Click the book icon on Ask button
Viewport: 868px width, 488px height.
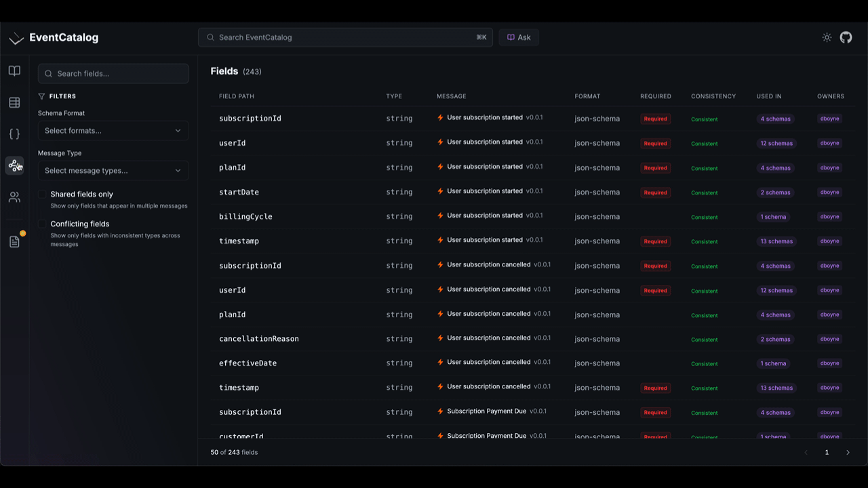pos(511,37)
